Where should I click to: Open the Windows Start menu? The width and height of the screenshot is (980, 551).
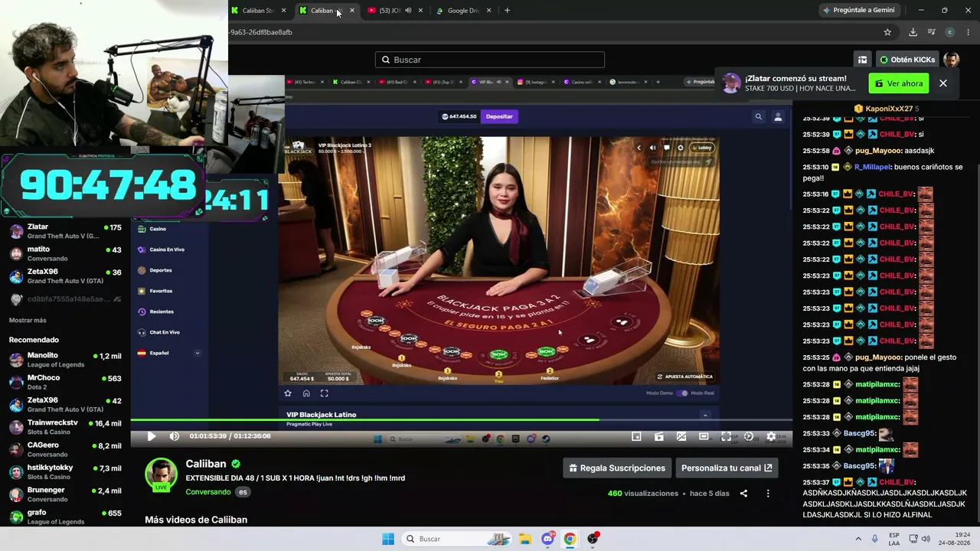pos(388,539)
